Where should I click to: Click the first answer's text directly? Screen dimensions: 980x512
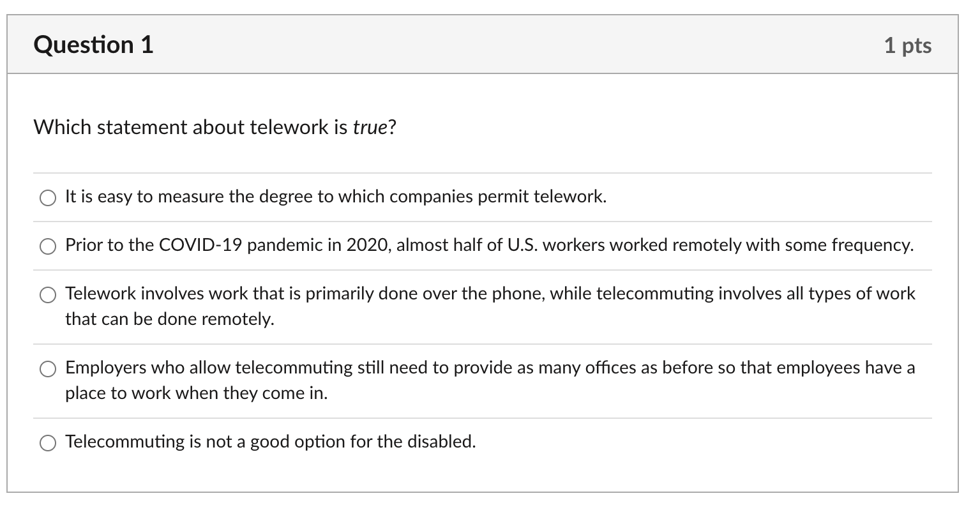(x=335, y=197)
